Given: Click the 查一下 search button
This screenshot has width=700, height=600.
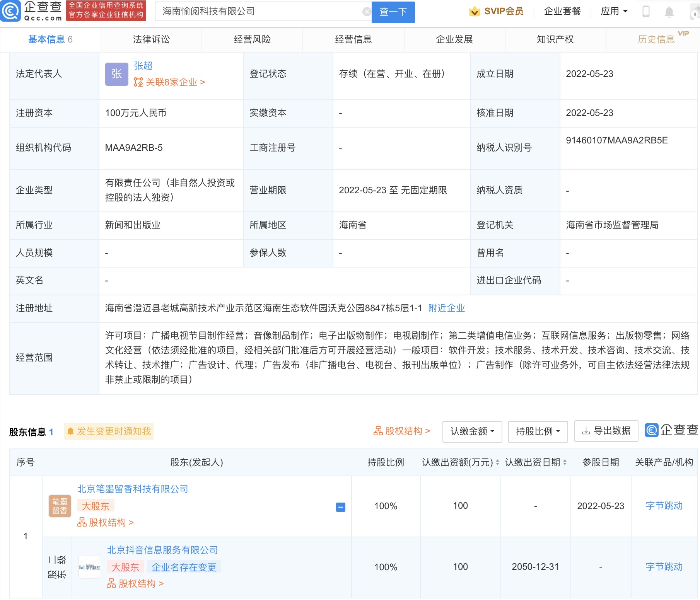Looking at the screenshot, I should [393, 12].
